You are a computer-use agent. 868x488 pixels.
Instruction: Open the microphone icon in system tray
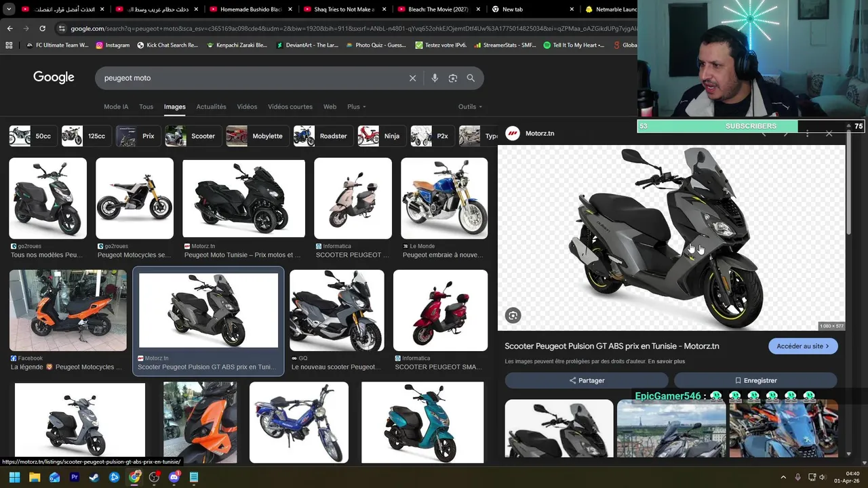797,477
